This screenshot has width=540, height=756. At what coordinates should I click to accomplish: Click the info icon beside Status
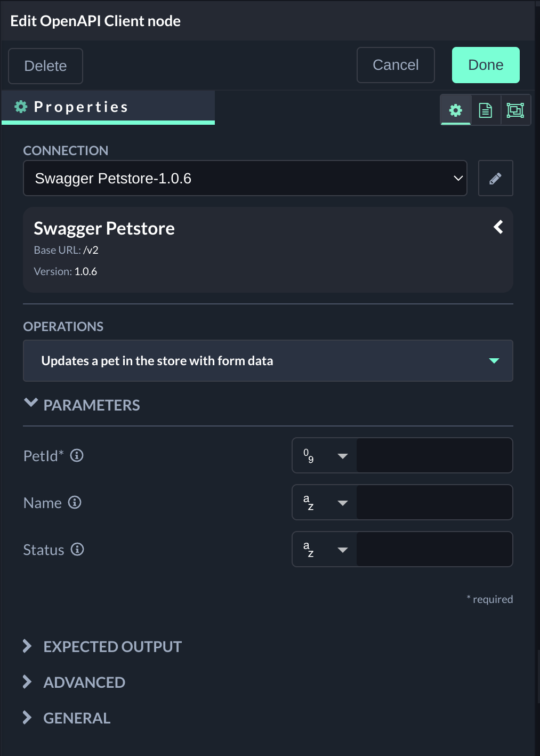click(x=77, y=550)
